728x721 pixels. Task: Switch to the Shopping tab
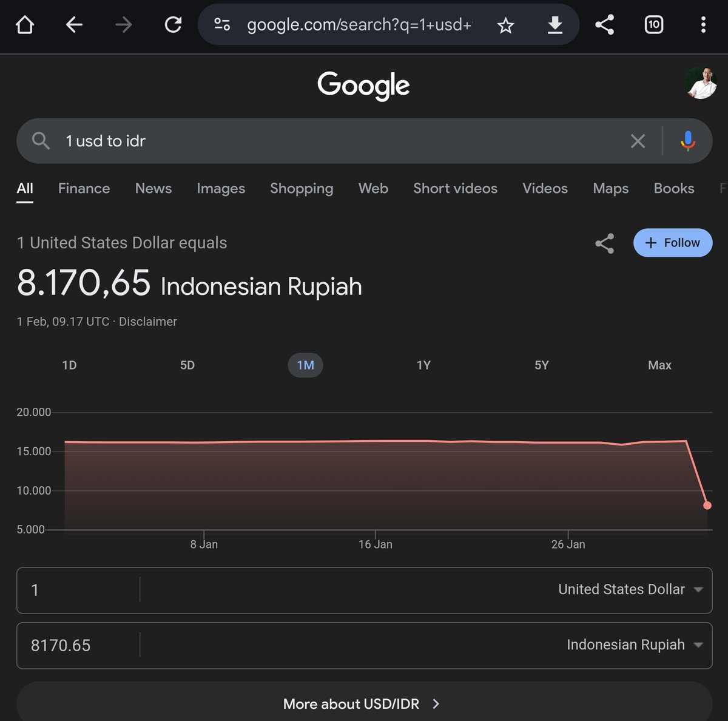coord(302,188)
